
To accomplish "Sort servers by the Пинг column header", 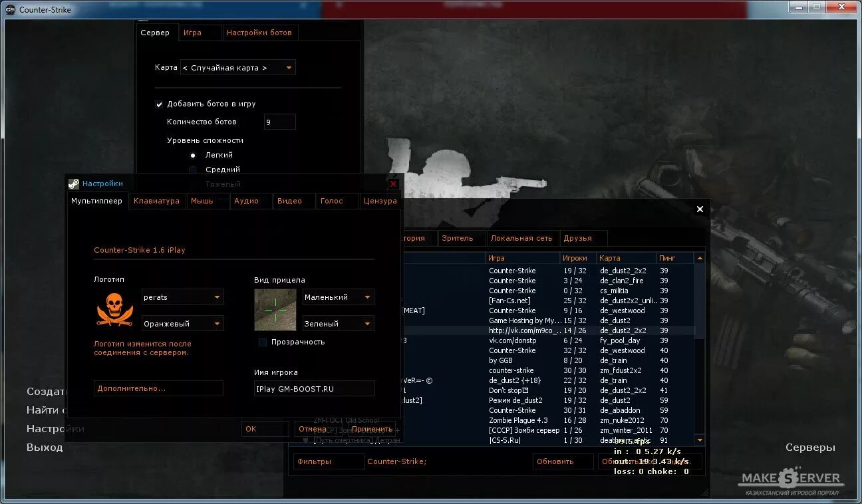I will [675, 258].
